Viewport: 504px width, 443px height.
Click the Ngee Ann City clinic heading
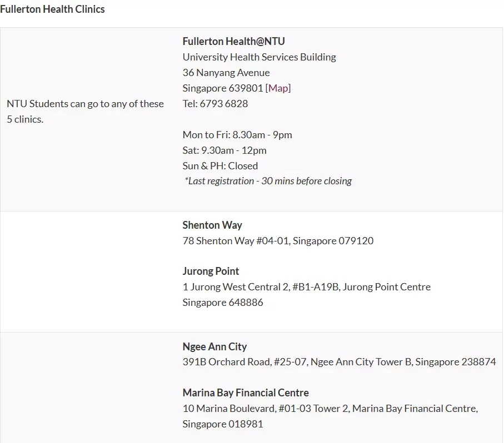[x=214, y=347]
